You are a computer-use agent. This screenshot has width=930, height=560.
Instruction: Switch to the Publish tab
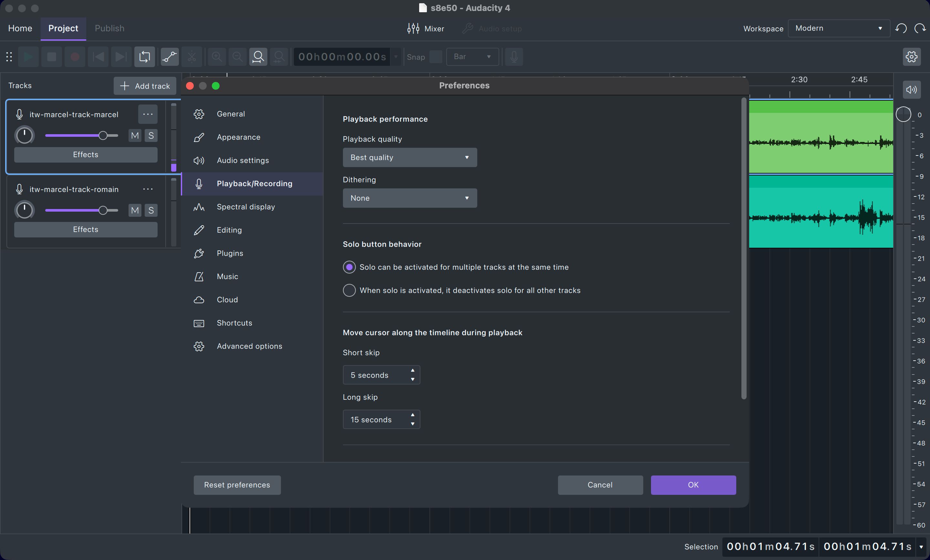(x=109, y=28)
